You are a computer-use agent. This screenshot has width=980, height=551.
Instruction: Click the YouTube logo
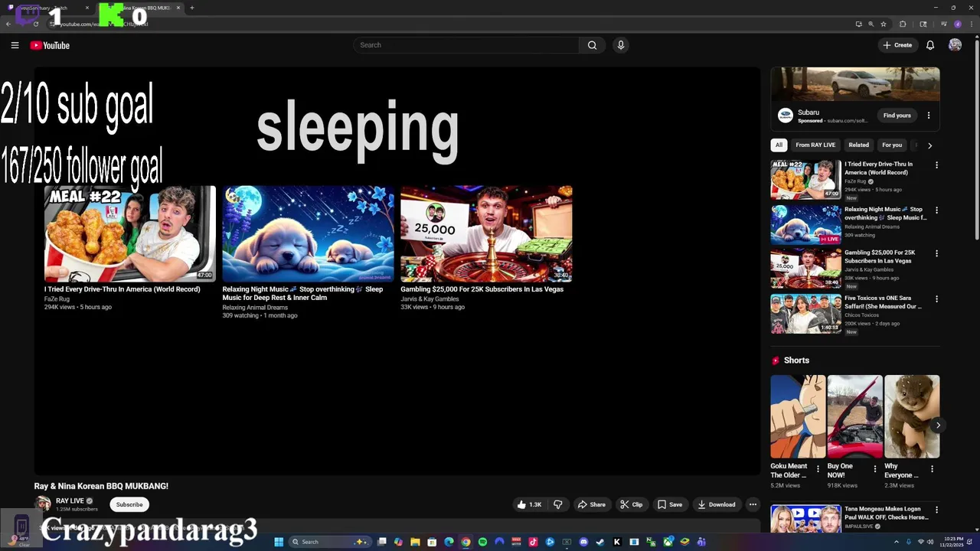coord(50,45)
